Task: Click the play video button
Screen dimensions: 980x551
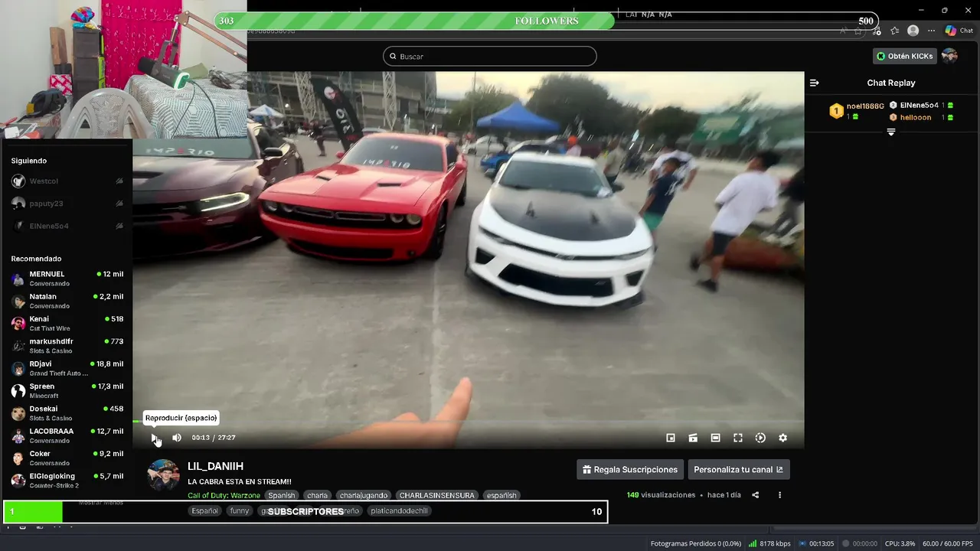Action: point(154,438)
